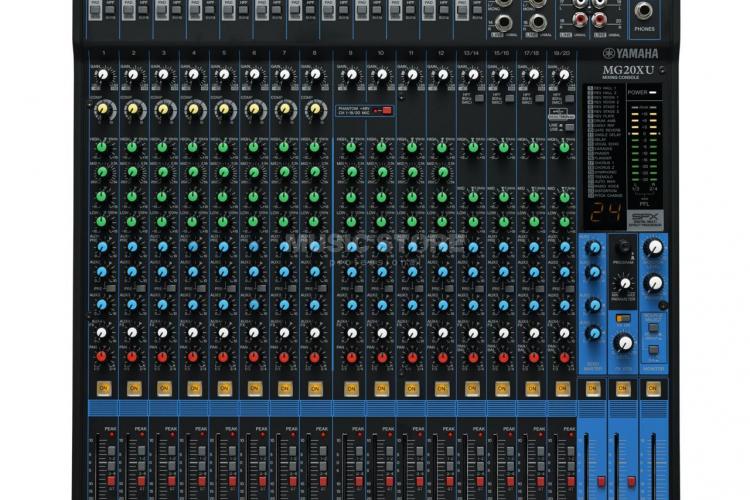Toggle the red ST switch on channel 1
This screenshot has width=750, height=500.
tap(111, 481)
